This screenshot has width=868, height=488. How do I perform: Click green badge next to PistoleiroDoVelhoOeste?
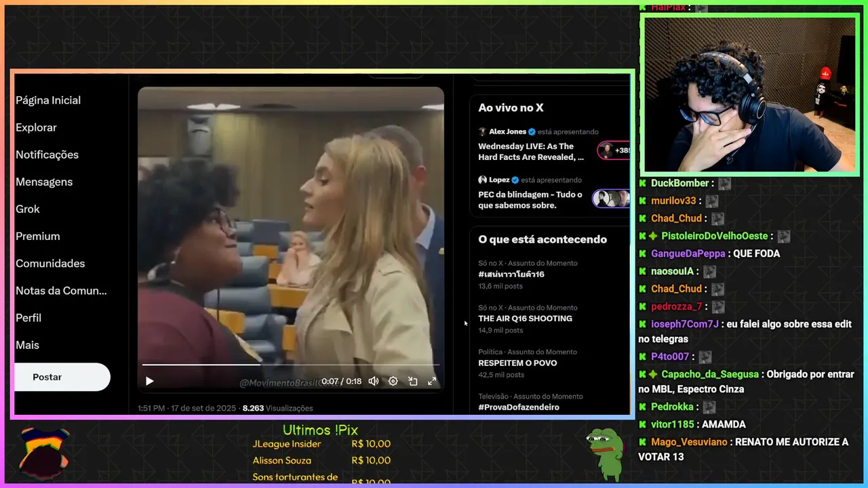(x=652, y=236)
